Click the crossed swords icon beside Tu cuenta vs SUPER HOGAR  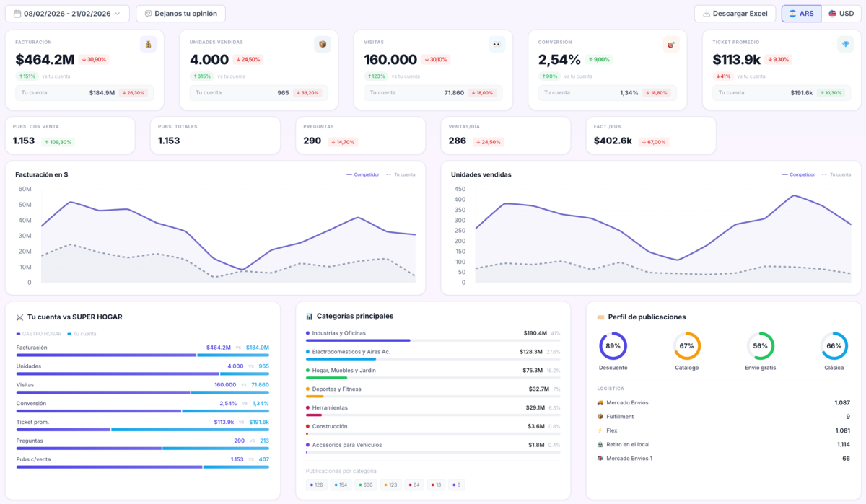click(x=19, y=317)
